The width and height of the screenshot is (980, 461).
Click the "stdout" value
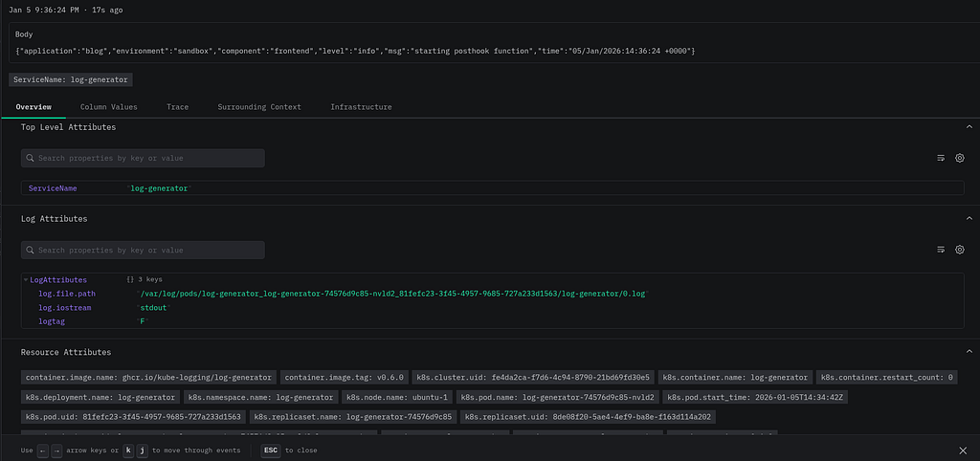point(154,307)
